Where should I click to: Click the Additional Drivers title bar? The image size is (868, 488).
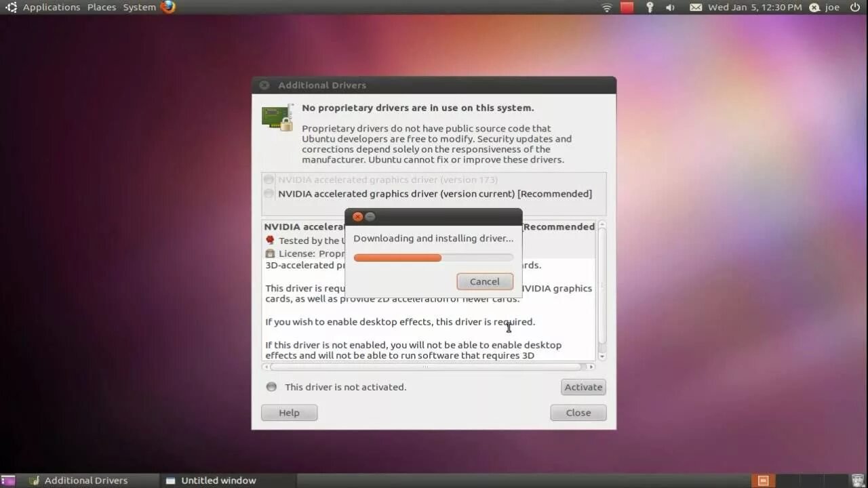434,85
